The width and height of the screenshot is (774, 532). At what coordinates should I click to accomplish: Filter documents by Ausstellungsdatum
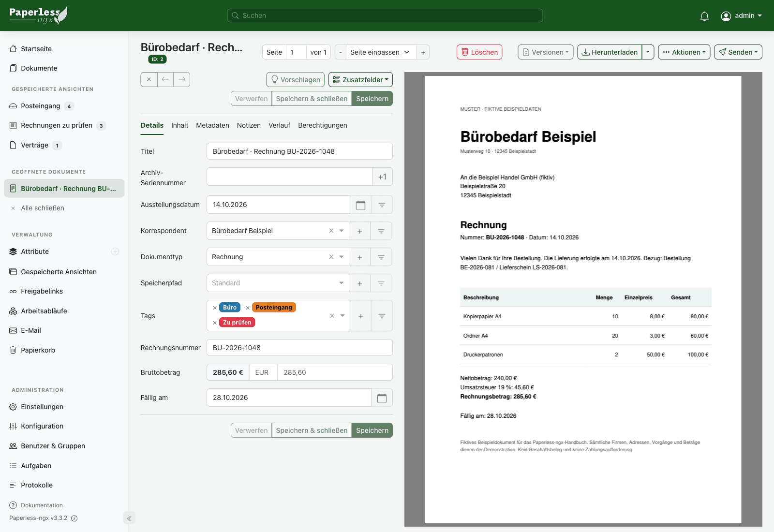[382, 205]
